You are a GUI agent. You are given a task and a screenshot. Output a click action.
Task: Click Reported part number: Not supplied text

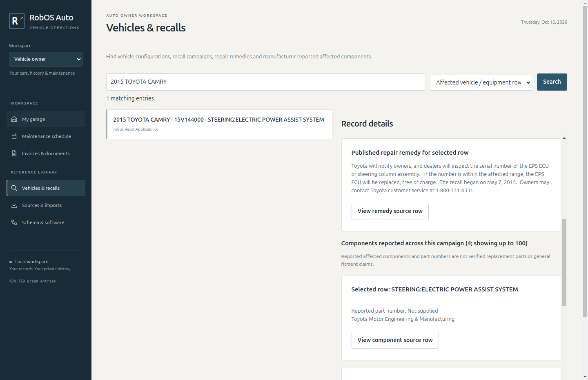(x=394, y=311)
